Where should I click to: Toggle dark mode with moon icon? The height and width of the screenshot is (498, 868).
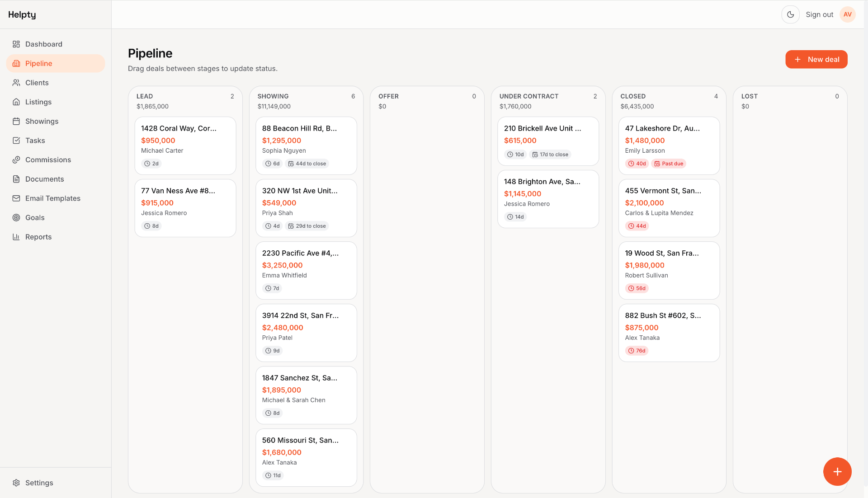tap(790, 14)
